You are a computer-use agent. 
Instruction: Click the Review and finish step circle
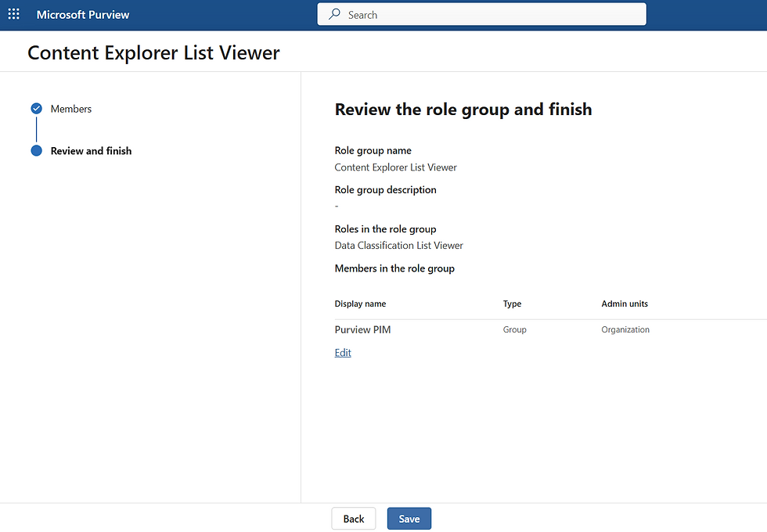tap(36, 151)
